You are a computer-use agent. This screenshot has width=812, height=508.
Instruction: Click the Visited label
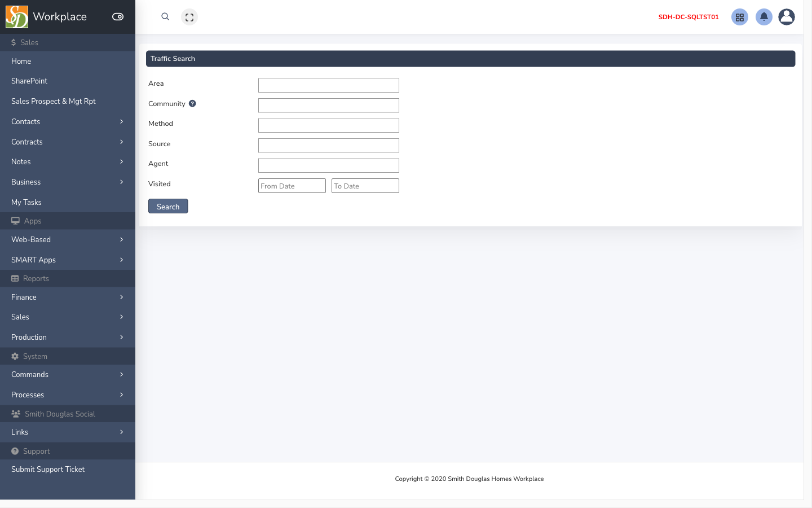point(160,184)
